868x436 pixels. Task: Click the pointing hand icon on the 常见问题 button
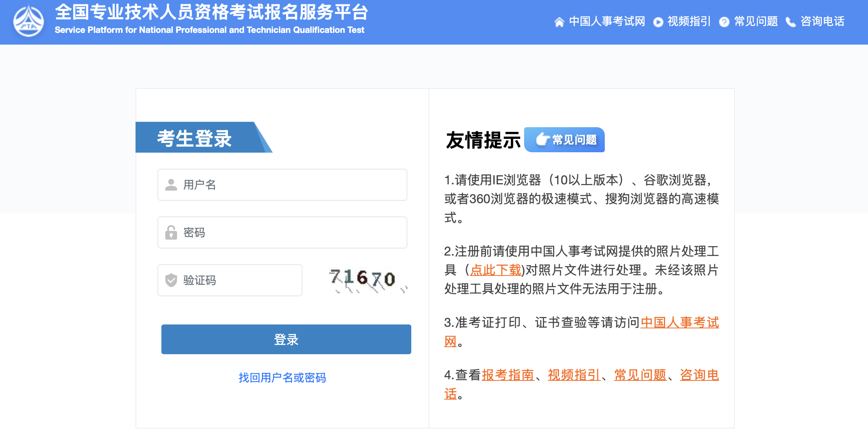pyautogui.click(x=542, y=139)
